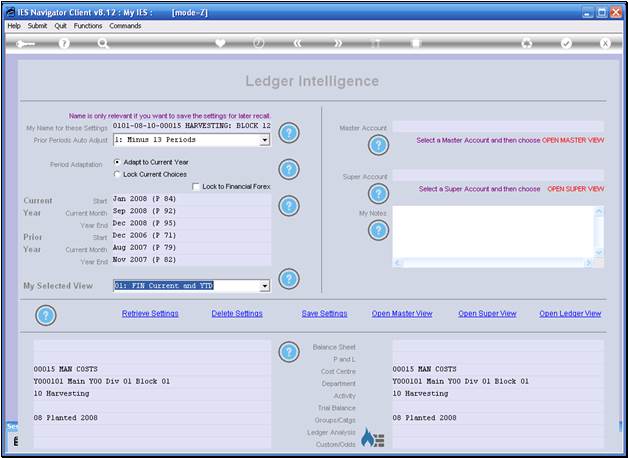Click the flame firewall icon near Ledger Analysis
The width and height of the screenshot is (628, 458).
point(372,438)
